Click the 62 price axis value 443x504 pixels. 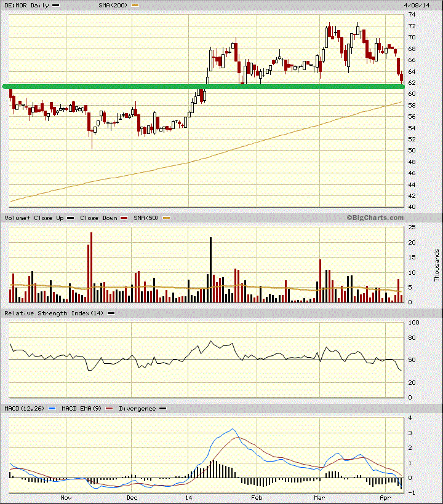click(412, 82)
